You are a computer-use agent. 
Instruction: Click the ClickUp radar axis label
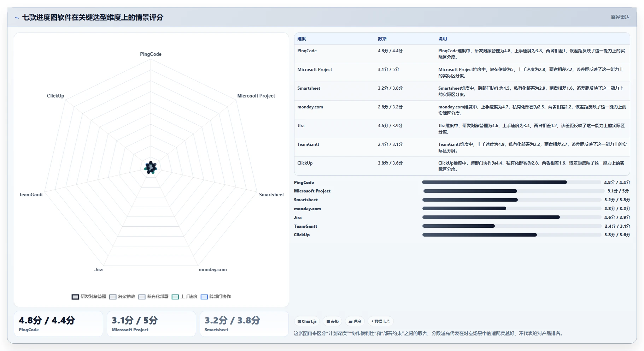(55, 96)
